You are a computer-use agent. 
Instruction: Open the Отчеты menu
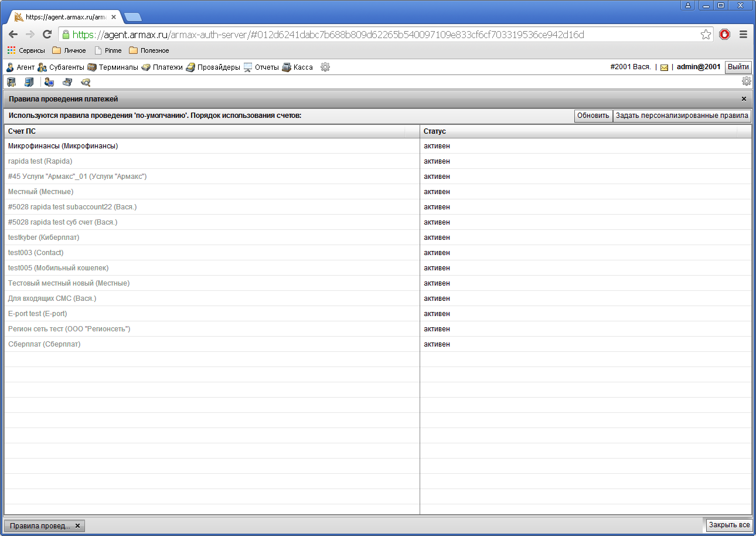coord(261,67)
